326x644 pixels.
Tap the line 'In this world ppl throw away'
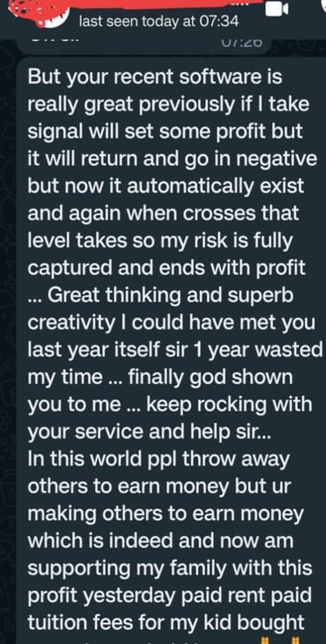coord(159,460)
